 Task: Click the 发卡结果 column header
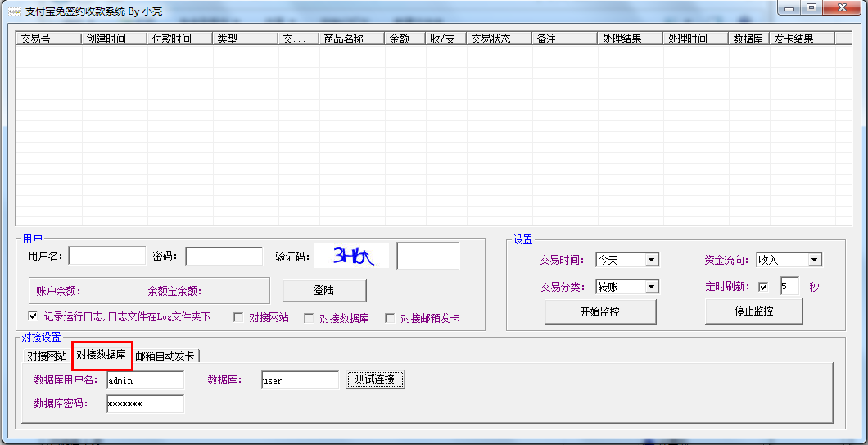pyautogui.click(x=802, y=39)
